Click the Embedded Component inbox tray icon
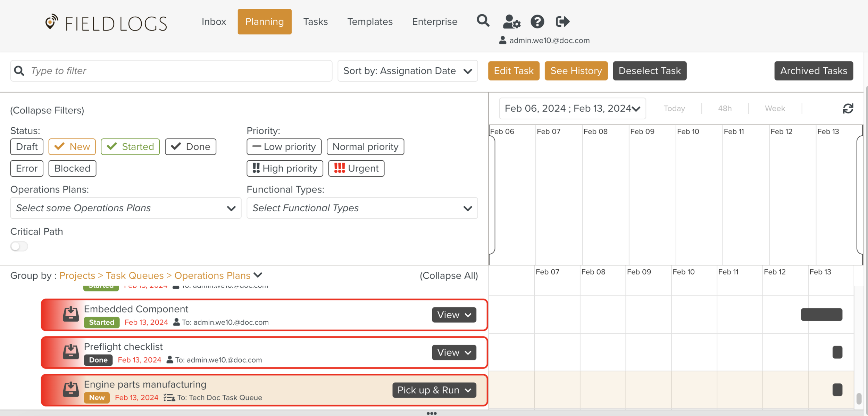The width and height of the screenshot is (868, 416). click(70, 314)
